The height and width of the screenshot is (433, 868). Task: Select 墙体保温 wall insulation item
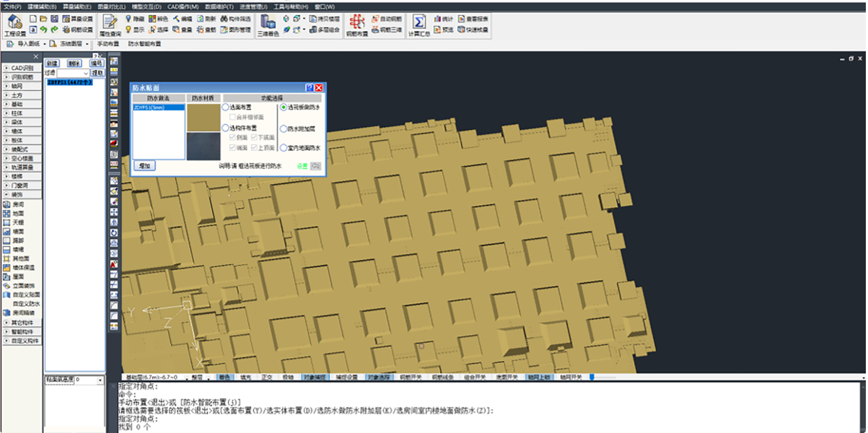[18, 268]
